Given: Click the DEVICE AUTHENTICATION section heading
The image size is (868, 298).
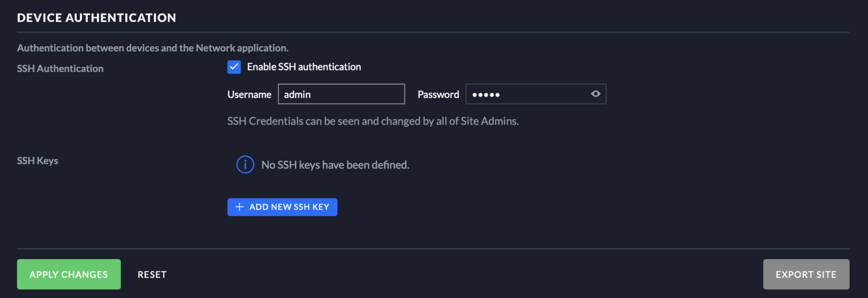Looking at the screenshot, I should (97, 18).
